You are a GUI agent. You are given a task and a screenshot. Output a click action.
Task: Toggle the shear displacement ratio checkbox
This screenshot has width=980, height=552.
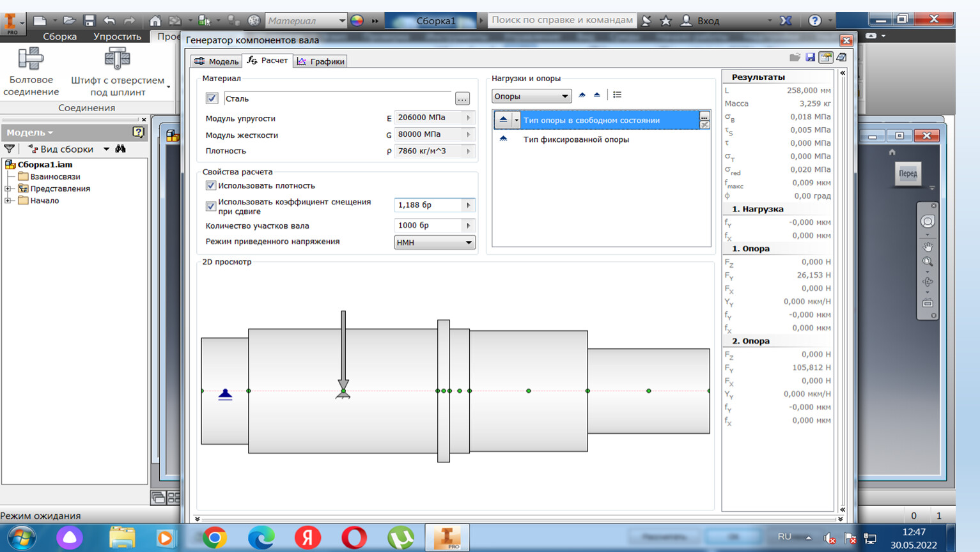(x=211, y=206)
